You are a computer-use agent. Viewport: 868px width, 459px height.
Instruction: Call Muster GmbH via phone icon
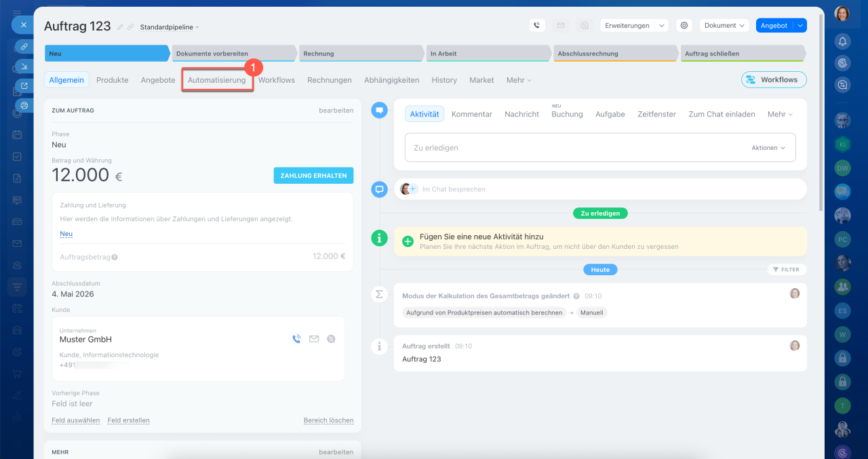click(x=296, y=339)
